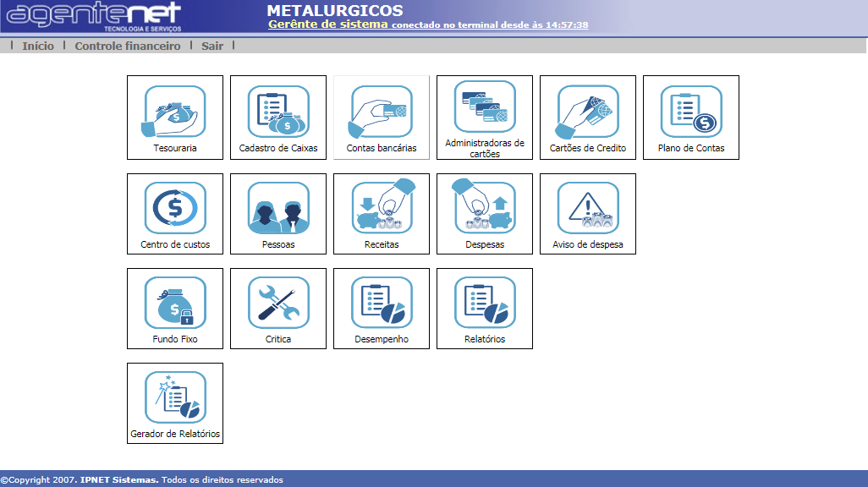Screen dimensions: 868x487
Task: Open the Plano de Contas icon
Action: click(691, 112)
